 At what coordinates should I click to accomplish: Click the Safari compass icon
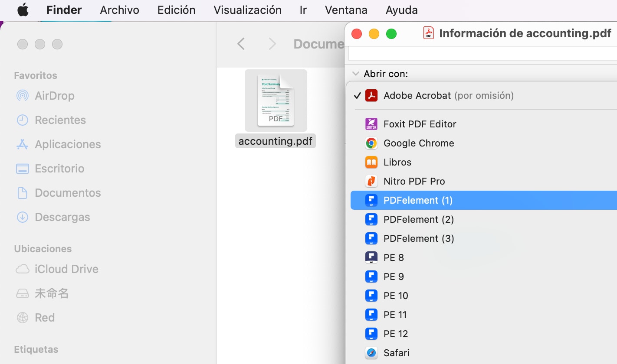[371, 353]
